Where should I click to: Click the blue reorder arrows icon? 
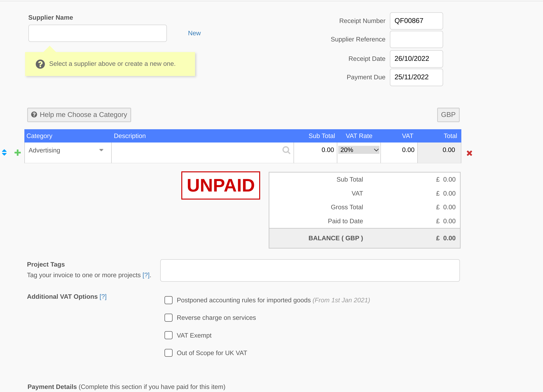tap(4, 152)
